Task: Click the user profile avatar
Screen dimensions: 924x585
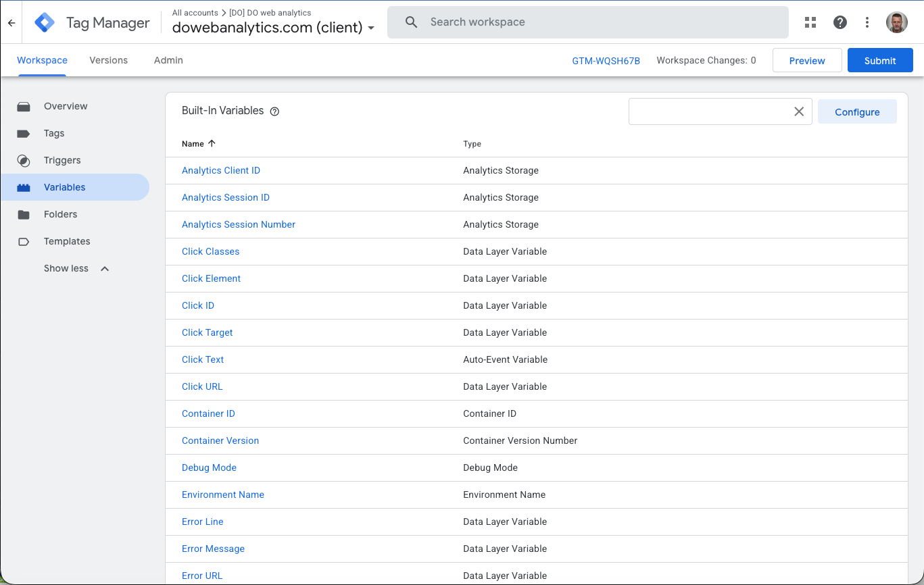Action: [x=897, y=22]
